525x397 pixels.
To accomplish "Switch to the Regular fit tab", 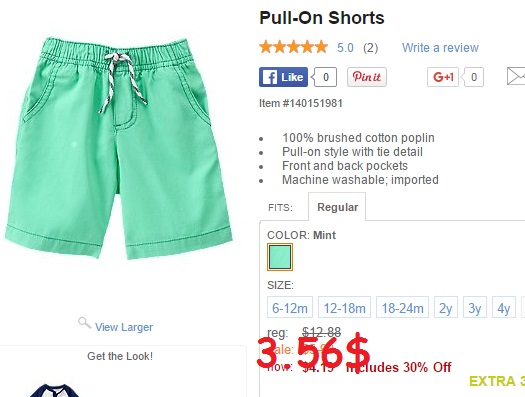I will [x=337, y=207].
